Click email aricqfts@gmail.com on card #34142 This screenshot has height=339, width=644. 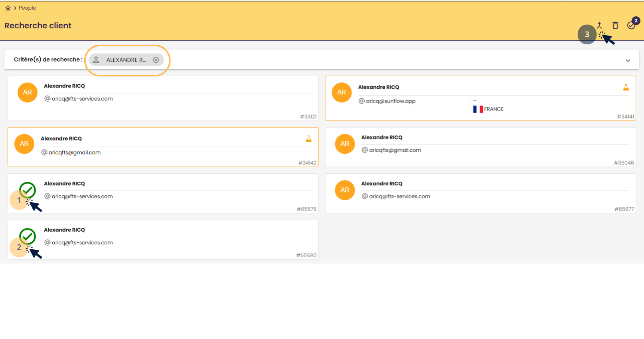click(x=75, y=153)
